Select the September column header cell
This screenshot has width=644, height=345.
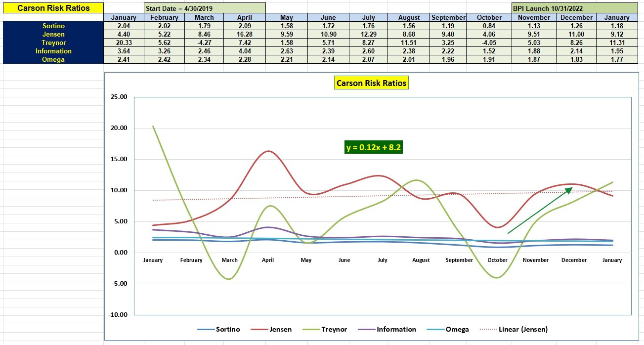(448, 17)
